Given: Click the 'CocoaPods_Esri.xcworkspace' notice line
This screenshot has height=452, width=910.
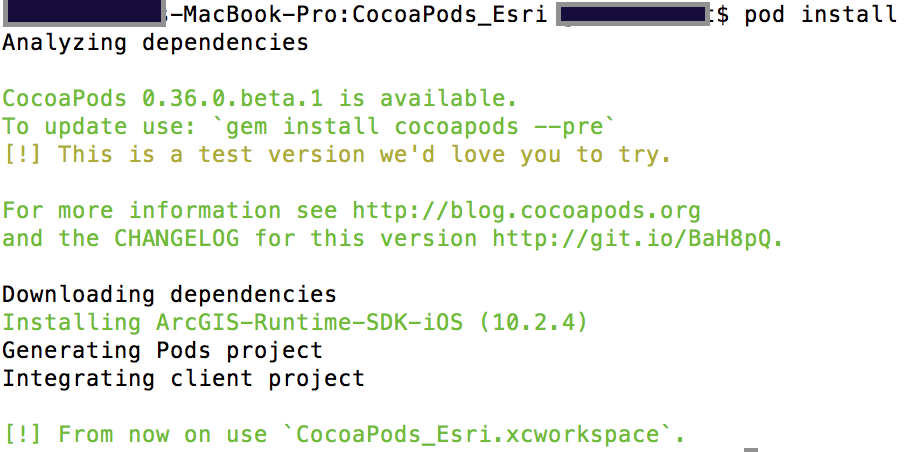Looking at the screenshot, I should 344,434.
